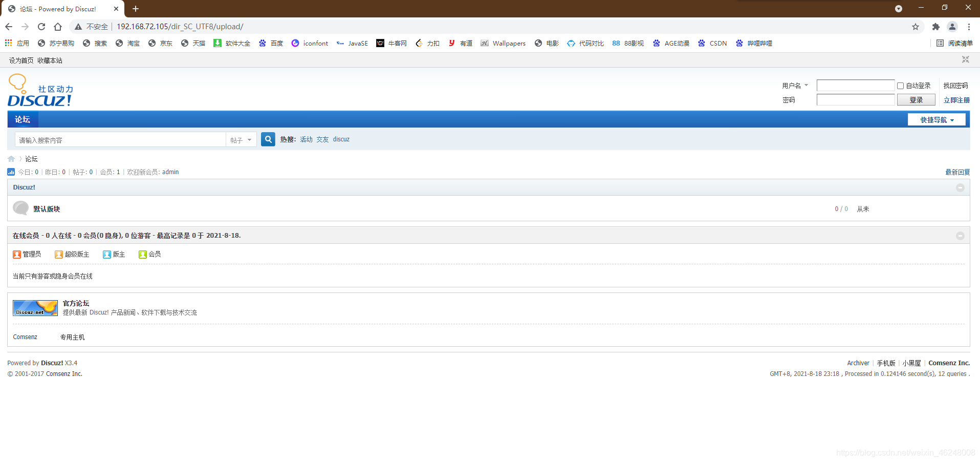Screen dimensions: 980x462
Task: Open the browser extensions puzzle icon
Action: point(935,27)
